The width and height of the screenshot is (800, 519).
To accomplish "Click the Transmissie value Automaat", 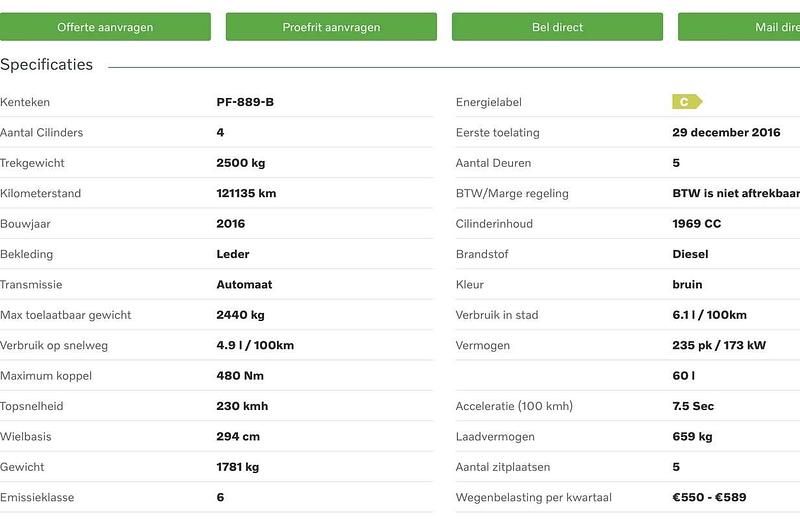I will [x=244, y=284].
